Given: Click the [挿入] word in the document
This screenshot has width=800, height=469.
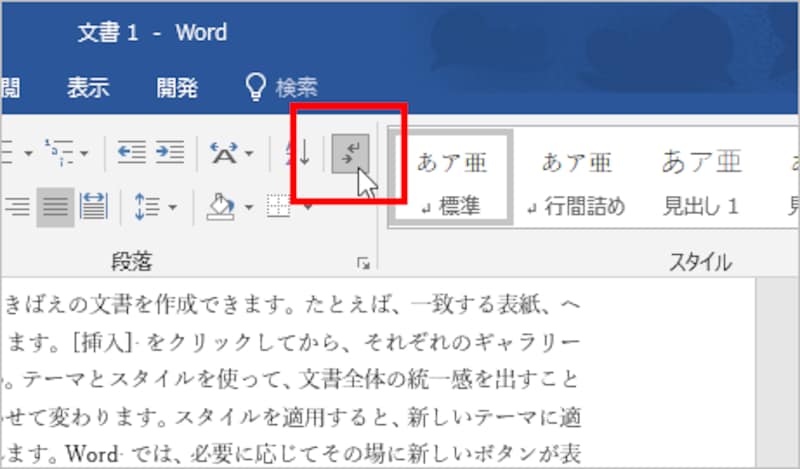Looking at the screenshot, I should coord(102,342).
